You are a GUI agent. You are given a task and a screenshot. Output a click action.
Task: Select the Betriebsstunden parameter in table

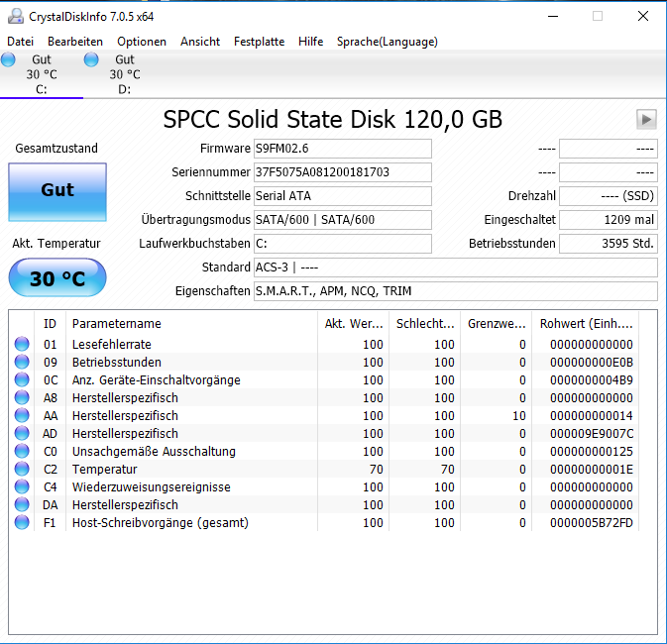click(x=117, y=362)
